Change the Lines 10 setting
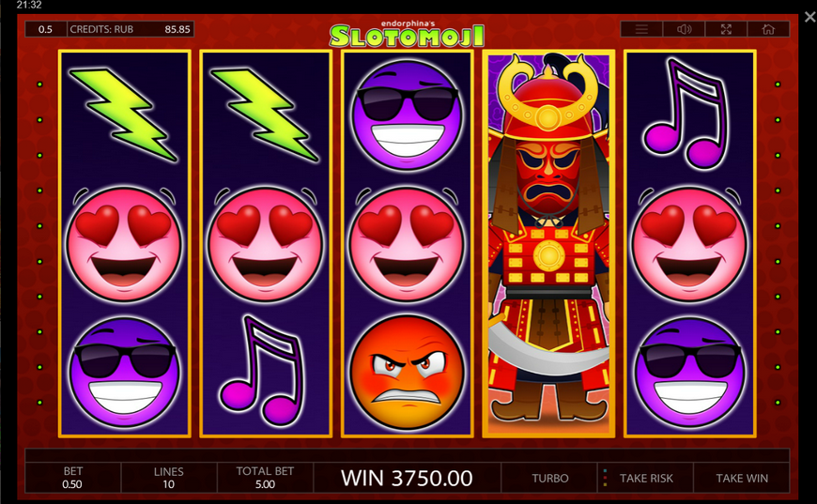The height and width of the screenshot is (504, 817). (169, 478)
